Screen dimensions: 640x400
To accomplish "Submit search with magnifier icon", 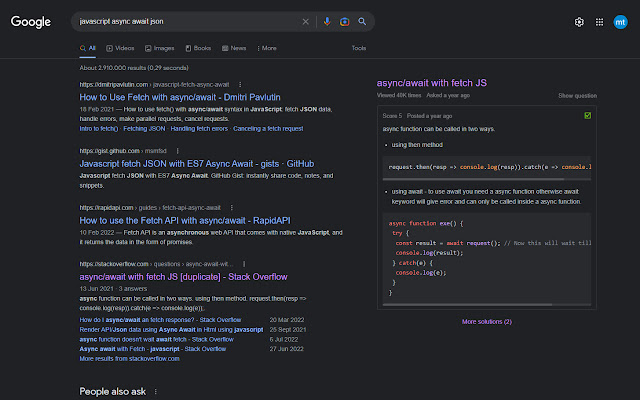I will click(x=362, y=22).
